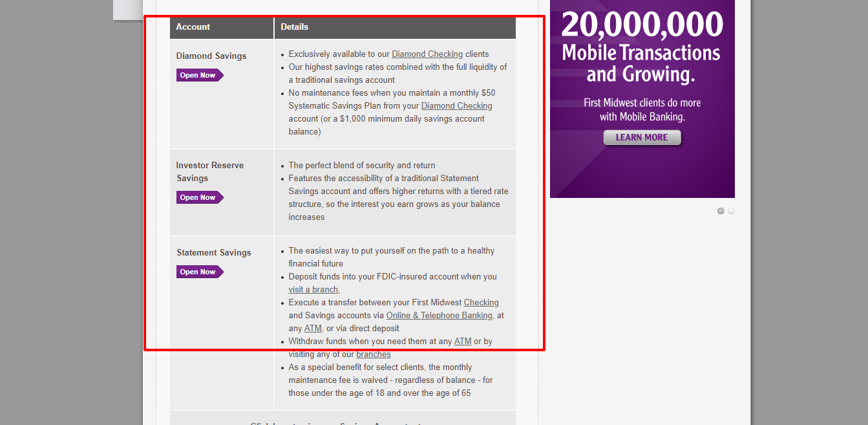Click the 'Our highest savings rates' bullet text
Screen dimensions: 868x425
397,74
